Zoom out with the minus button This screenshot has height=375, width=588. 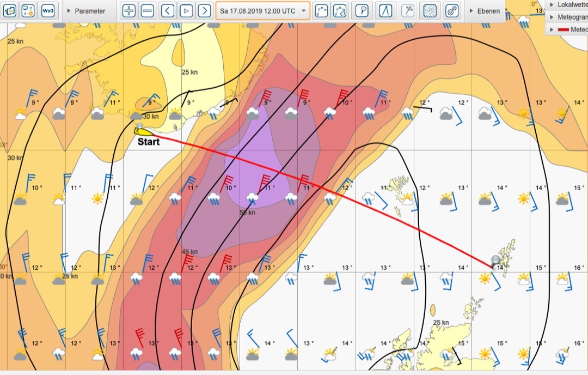(x=147, y=10)
